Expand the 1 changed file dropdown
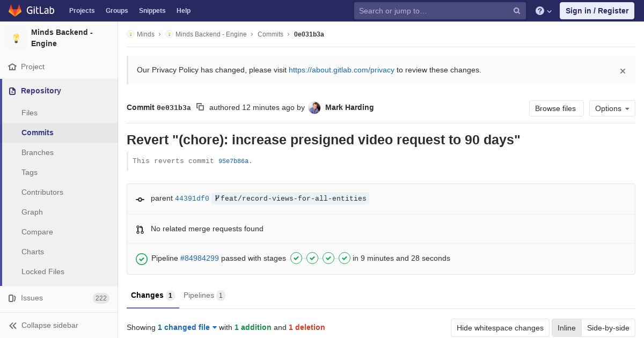Viewport: 644px width, 338px height. (187, 328)
